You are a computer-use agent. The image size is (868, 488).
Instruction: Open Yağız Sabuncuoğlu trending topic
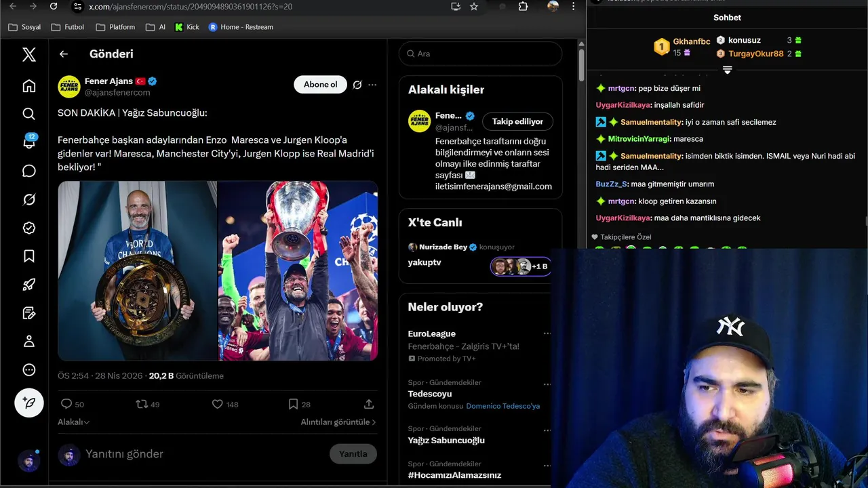(446, 441)
